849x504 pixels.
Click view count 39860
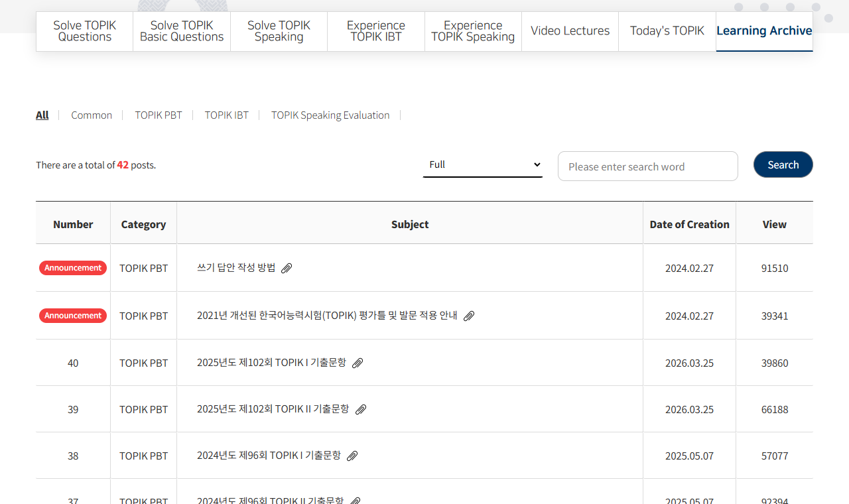pos(775,363)
